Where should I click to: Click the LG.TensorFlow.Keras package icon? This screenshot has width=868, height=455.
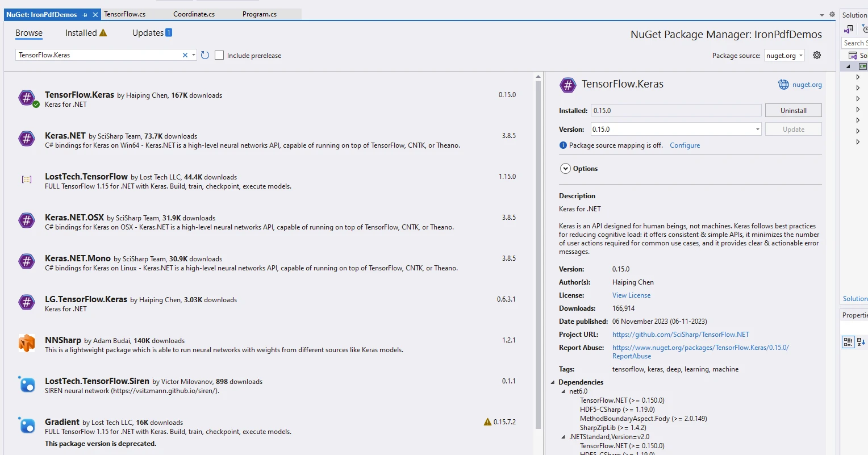27,302
